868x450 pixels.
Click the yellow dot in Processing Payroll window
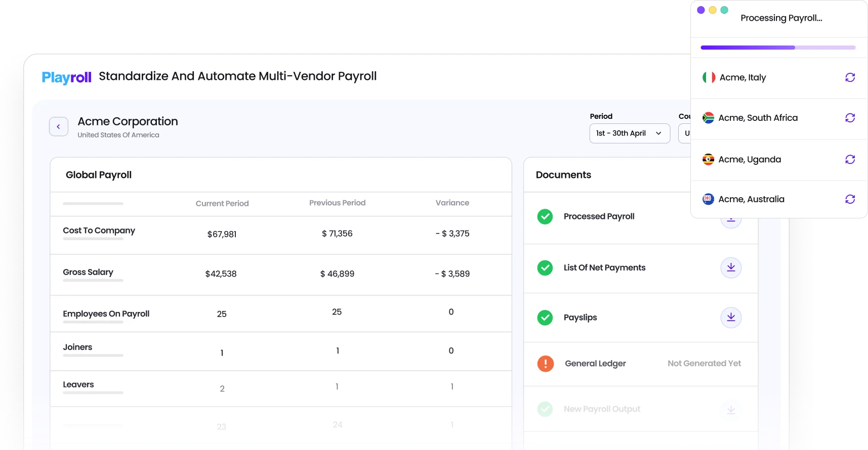[713, 10]
